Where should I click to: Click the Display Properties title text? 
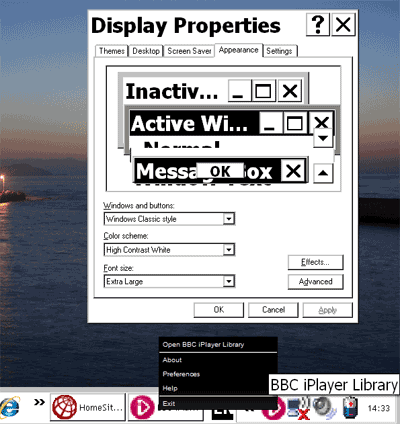[186, 25]
